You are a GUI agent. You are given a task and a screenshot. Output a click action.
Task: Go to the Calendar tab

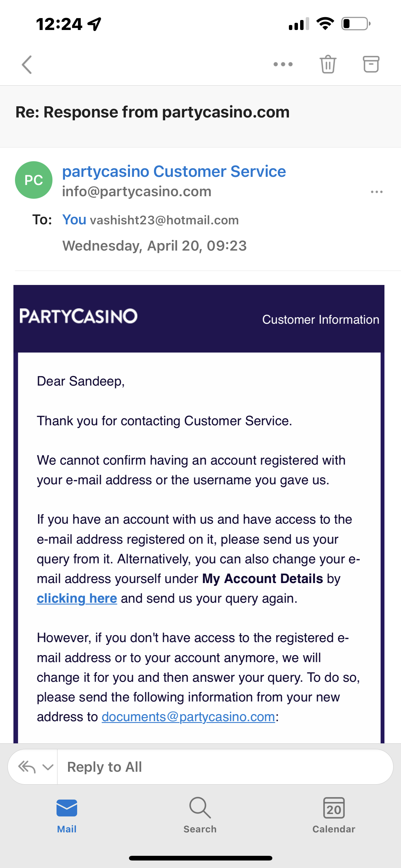[x=333, y=815]
